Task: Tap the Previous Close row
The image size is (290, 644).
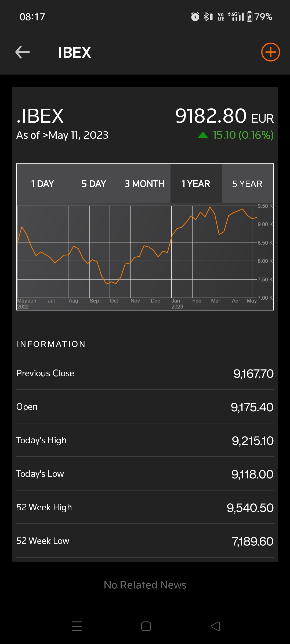Action: click(145, 373)
